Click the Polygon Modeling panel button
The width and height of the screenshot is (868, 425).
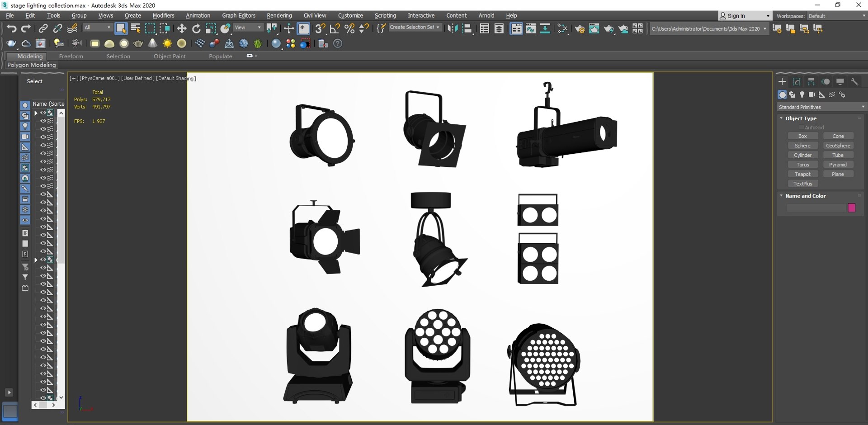coord(32,65)
